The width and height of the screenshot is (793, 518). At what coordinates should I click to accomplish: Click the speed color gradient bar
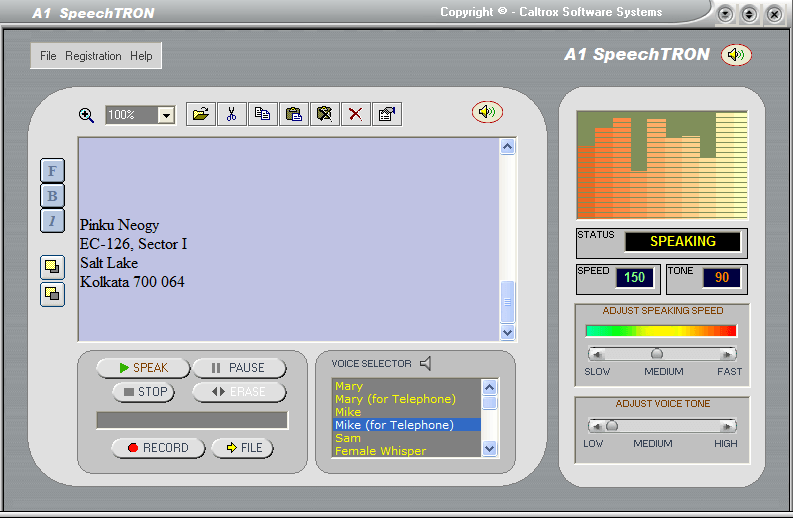(661, 331)
